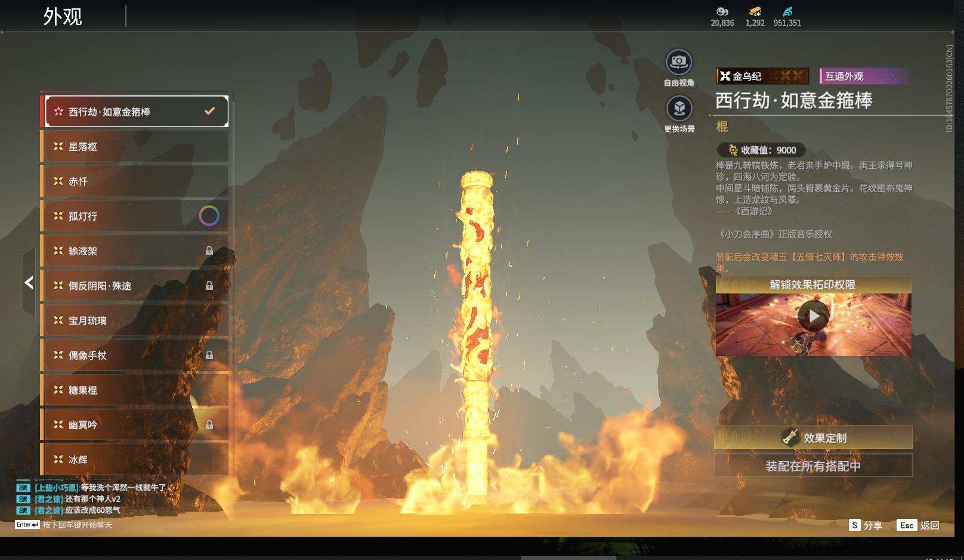Click the skin icon beside 星落枢

pyautogui.click(x=58, y=146)
